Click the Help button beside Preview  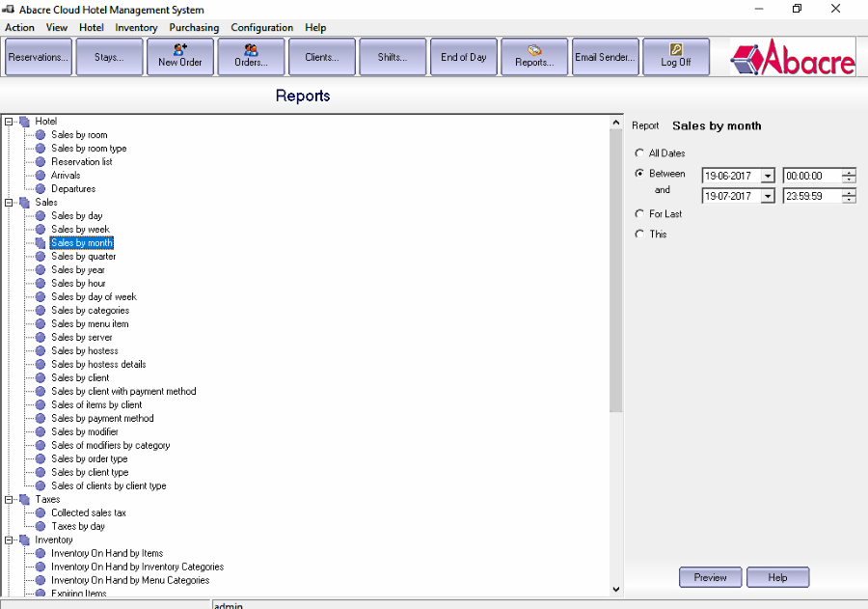(777, 577)
